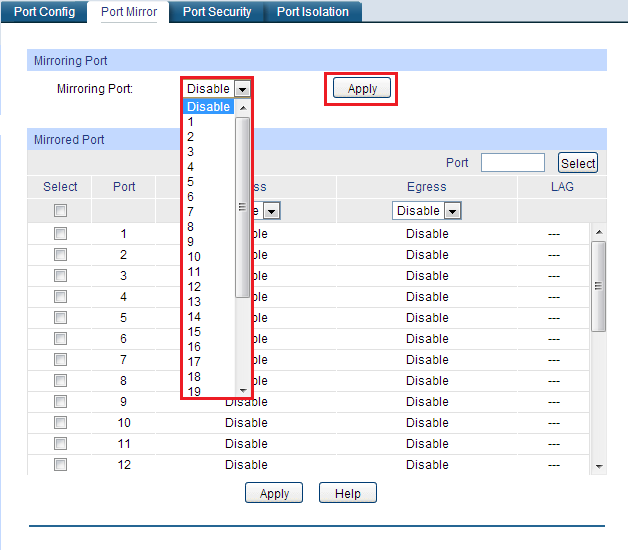628x550 pixels.
Task: Switch to the Port Config tab
Action: coord(44,12)
